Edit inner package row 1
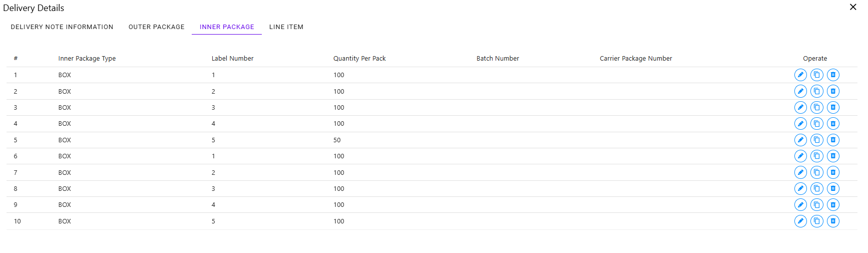Screen dimensions: 868x253 pos(800,75)
